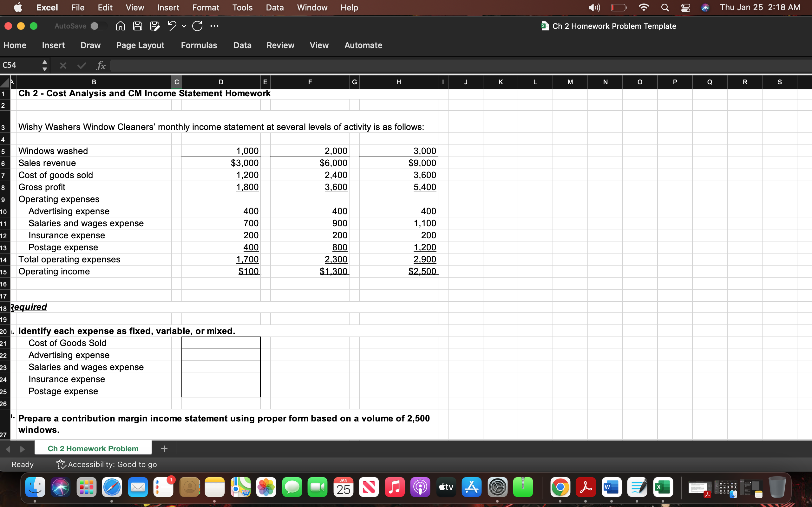The width and height of the screenshot is (812, 507).
Task: Launch Google Chrome from the Dock
Action: pyautogui.click(x=560, y=487)
